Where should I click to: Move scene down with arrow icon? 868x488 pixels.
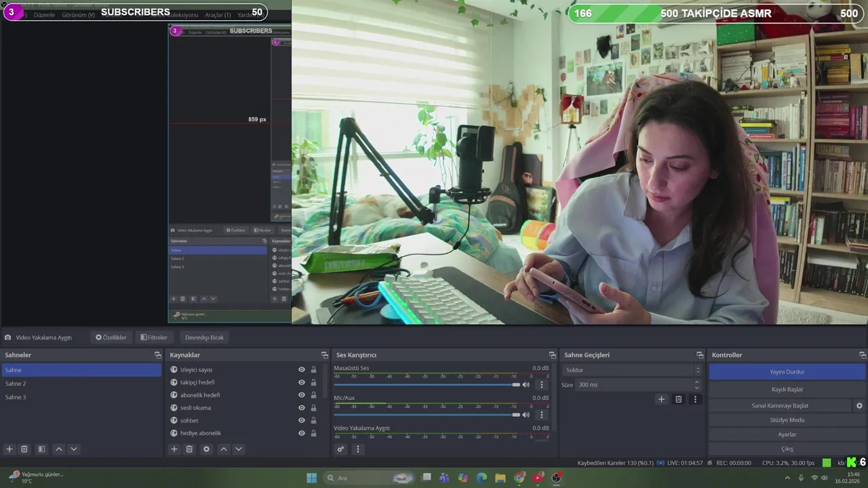point(74,449)
